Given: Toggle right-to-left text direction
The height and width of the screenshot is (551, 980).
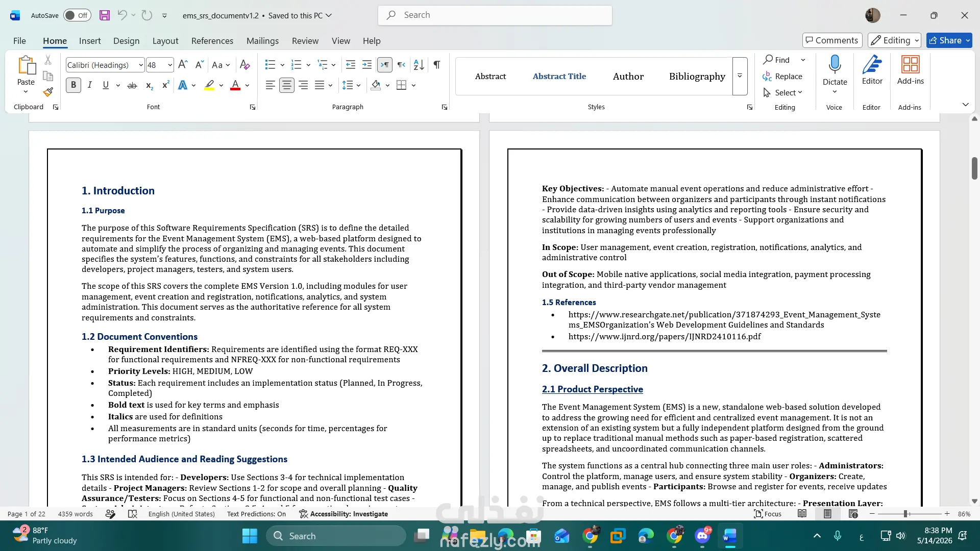Looking at the screenshot, I should click(x=402, y=65).
